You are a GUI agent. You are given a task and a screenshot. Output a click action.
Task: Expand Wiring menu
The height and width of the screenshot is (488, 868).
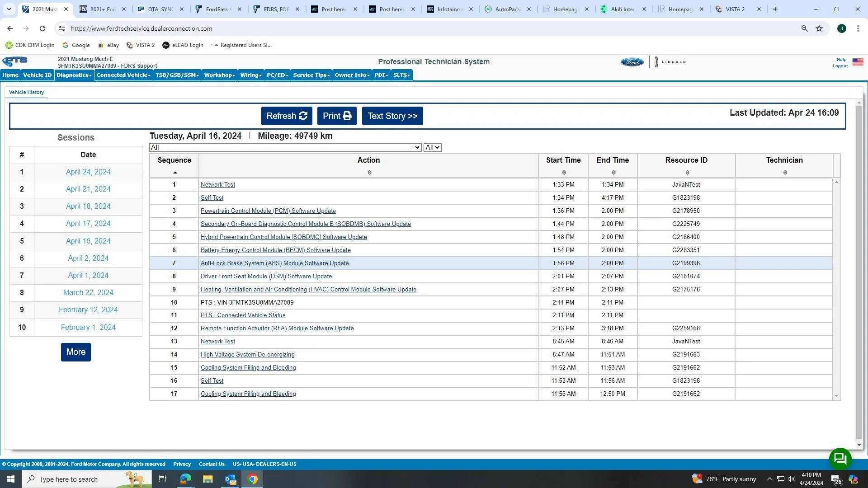point(251,75)
